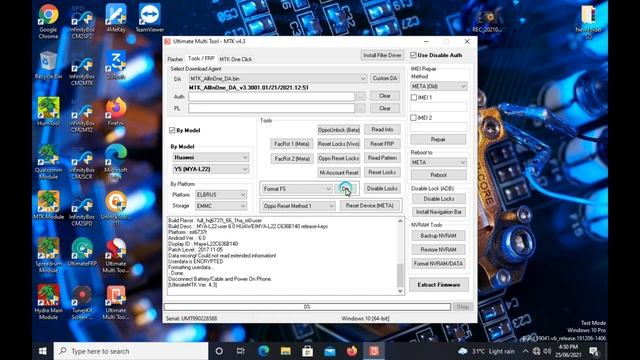Click the Extract Firmware button
The width and height of the screenshot is (640, 360).
(x=439, y=284)
